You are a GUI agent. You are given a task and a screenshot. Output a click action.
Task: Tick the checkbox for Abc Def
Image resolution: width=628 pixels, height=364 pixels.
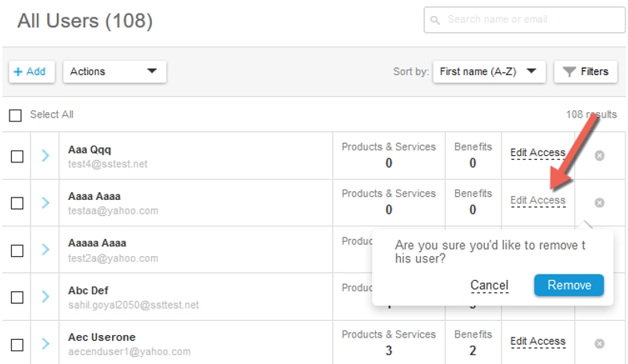[17, 298]
